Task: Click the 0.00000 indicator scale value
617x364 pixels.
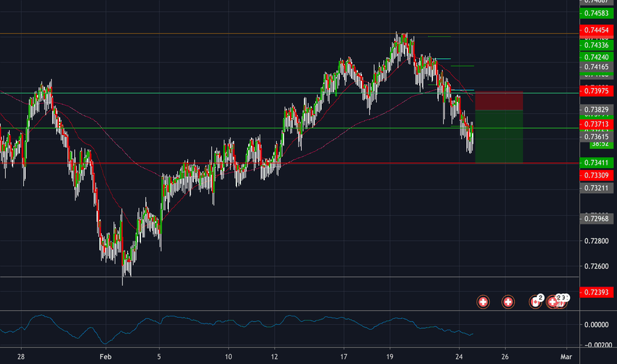Action: (x=596, y=325)
